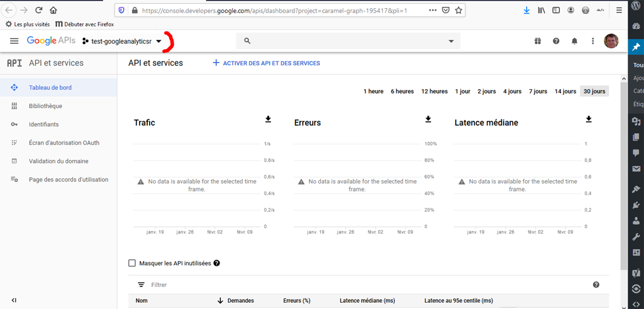Click inside the console search field
The image size is (644, 309).
pos(348,41)
